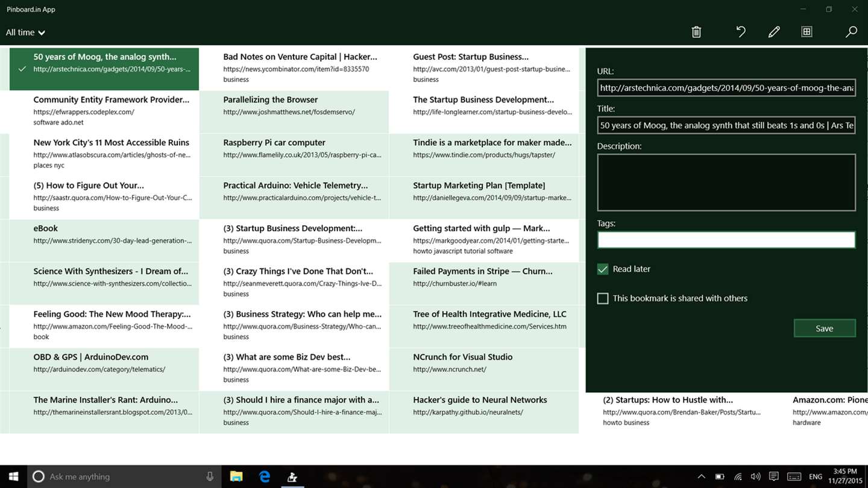Click into the Description text area
Image resolution: width=868 pixels, height=488 pixels.
726,183
